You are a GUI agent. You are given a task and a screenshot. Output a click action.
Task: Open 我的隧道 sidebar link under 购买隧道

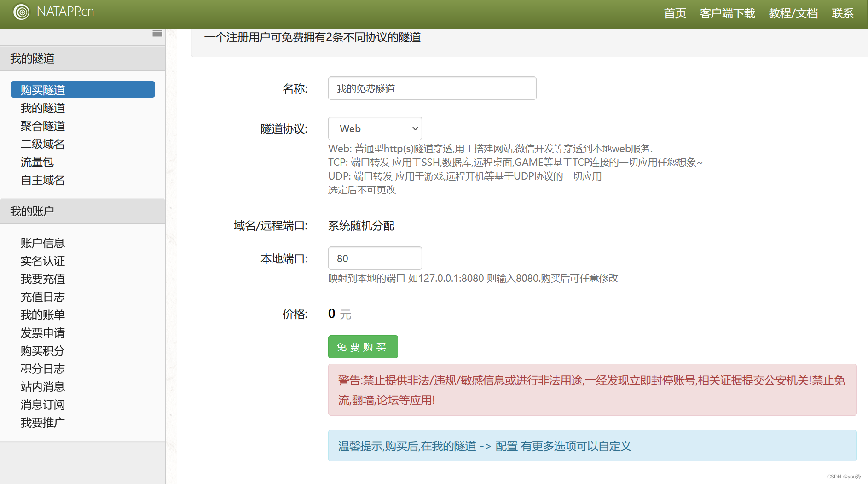point(43,108)
